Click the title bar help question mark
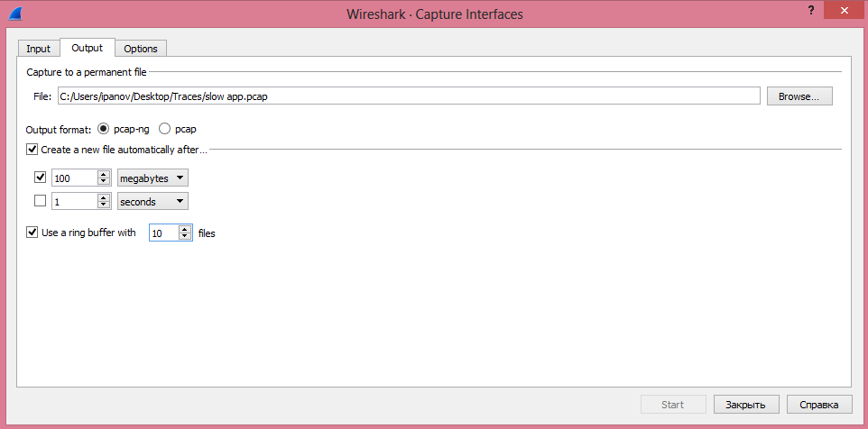Screen dimensions: 868x429 pos(811,10)
